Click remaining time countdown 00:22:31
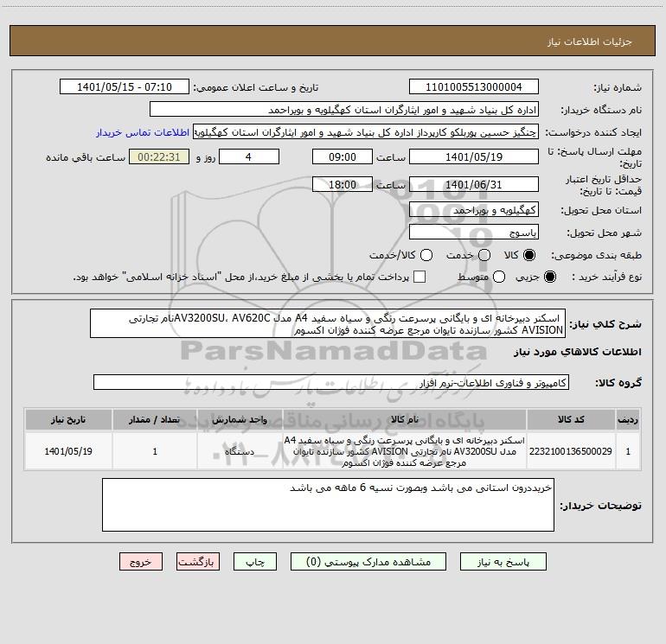This screenshot has width=666, height=644. coord(159,156)
